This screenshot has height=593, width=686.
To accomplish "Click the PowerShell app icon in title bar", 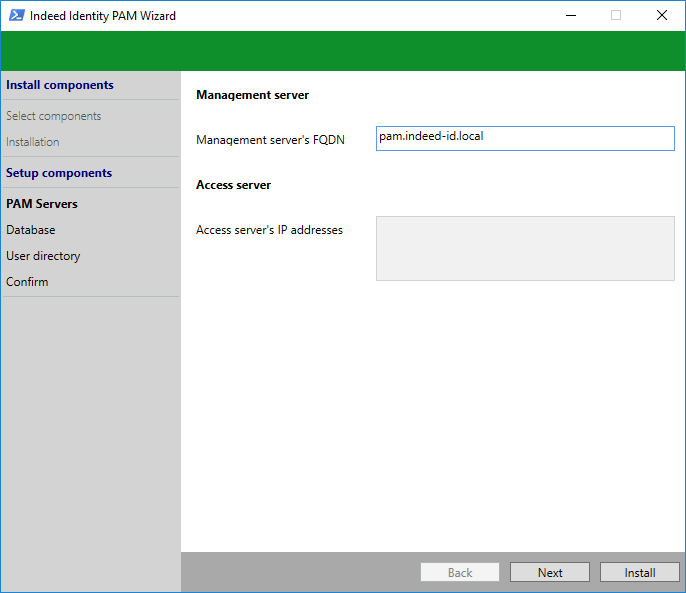I will pyautogui.click(x=17, y=15).
